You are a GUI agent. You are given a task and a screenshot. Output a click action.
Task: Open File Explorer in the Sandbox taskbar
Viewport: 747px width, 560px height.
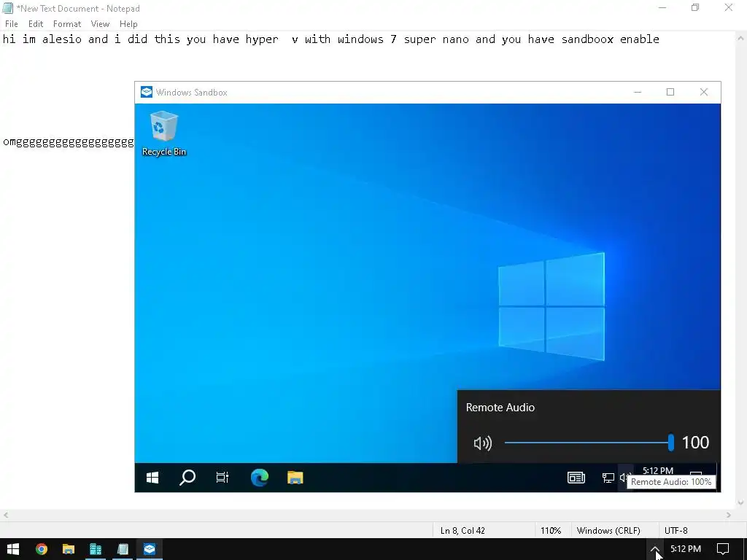(x=295, y=478)
